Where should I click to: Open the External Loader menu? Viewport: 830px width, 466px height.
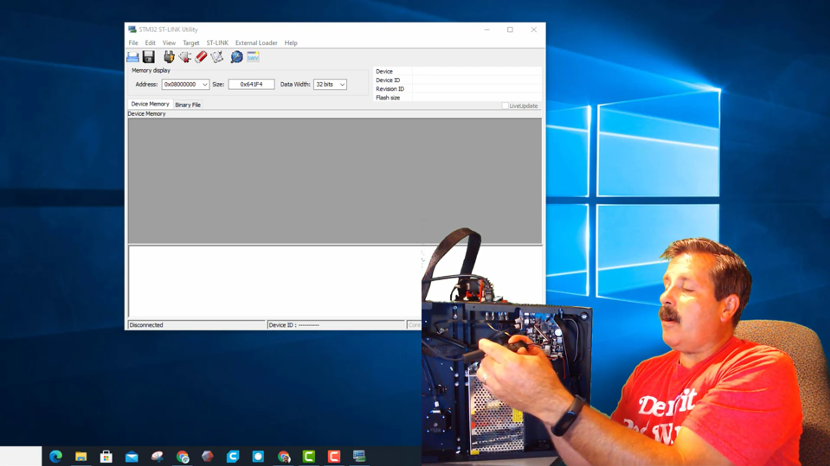tap(256, 43)
